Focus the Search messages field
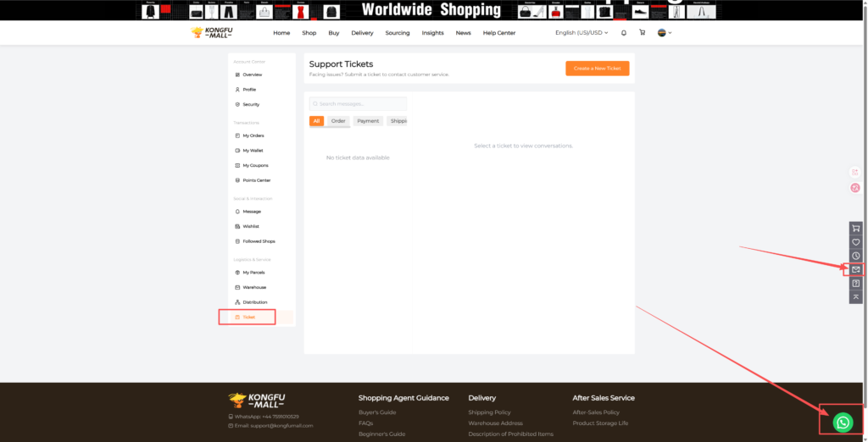The width and height of the screenshot is (868, 442). [x=359, y=104]
